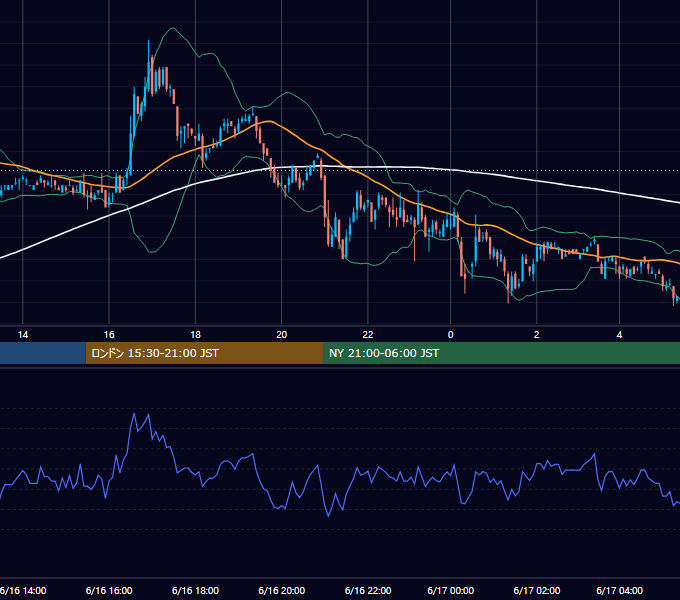Click the 2 hour axis label
The image size is (680, 600).
pyautogui.click(x=537, y=335)
